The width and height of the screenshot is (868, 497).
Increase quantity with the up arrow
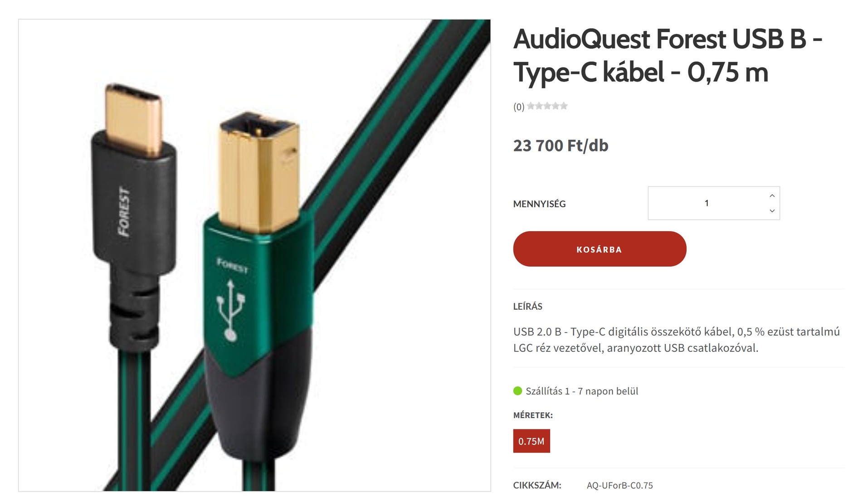[x=772, y=196]
